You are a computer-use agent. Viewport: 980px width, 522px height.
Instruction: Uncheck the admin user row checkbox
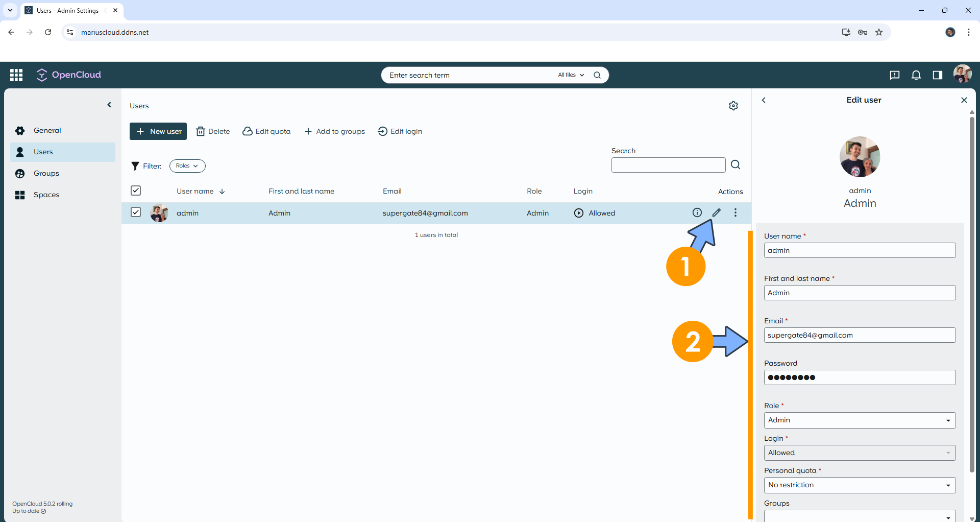[135, 212]
